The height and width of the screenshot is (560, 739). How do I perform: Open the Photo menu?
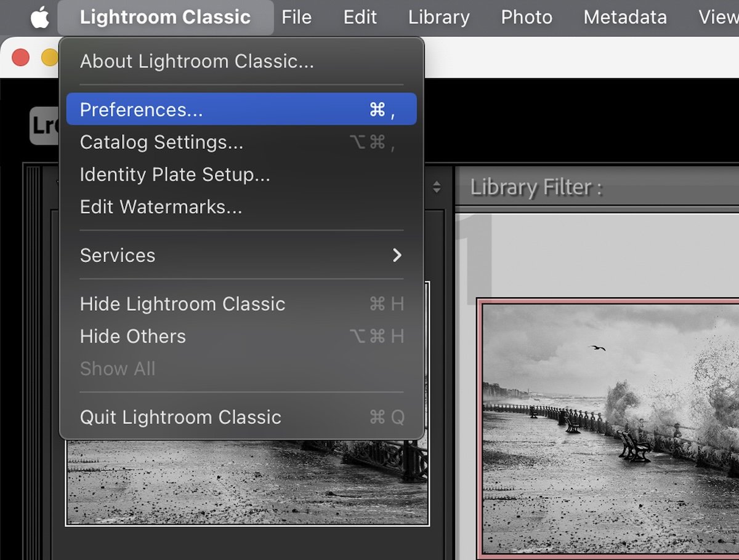click(526, 17)
